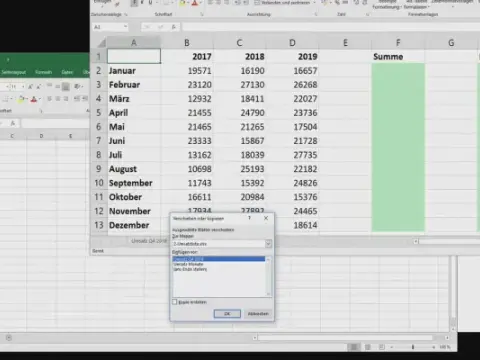Screen dimensions: 480x360
Task: Click page layout view icon, back status bar
Action: point(368,347)
